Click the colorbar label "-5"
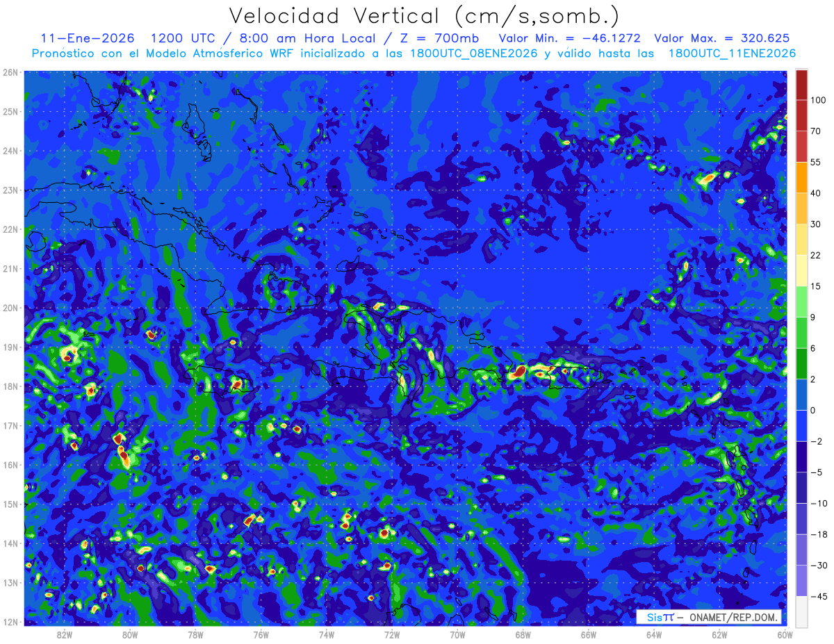This screenshot has height=644, width=834. click(x=816, y=472)
